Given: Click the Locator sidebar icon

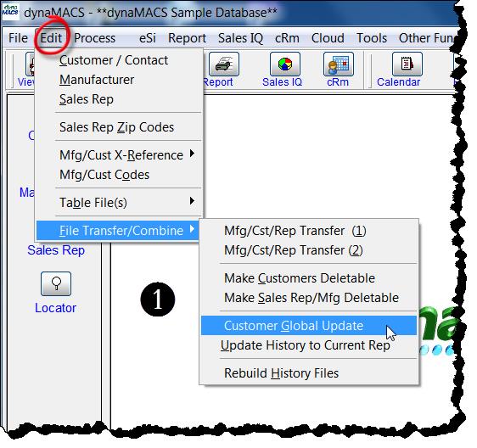Looking at the screenshot, I should click(56, 283).
